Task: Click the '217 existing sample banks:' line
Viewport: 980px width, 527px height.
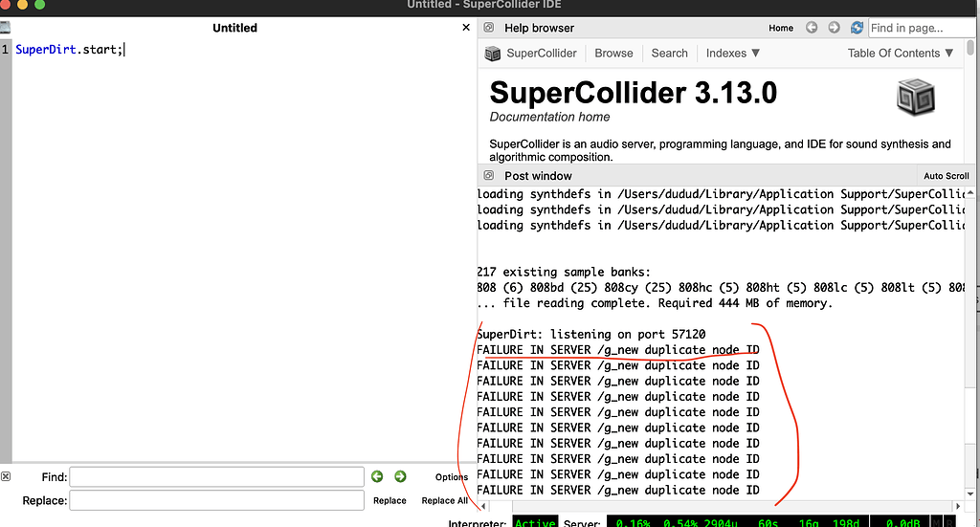Action: coord(564,272)
